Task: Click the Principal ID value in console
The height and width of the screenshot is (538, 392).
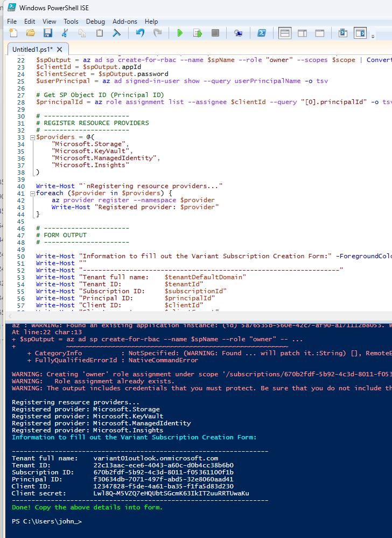Action: click(x=164, y=479)
